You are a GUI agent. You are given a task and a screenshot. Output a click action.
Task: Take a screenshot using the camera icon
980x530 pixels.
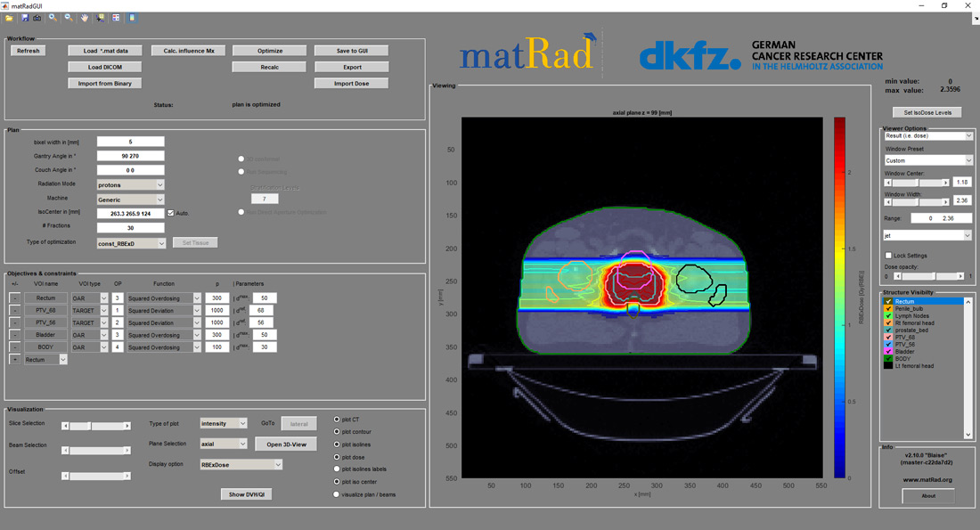click(37, 17)
